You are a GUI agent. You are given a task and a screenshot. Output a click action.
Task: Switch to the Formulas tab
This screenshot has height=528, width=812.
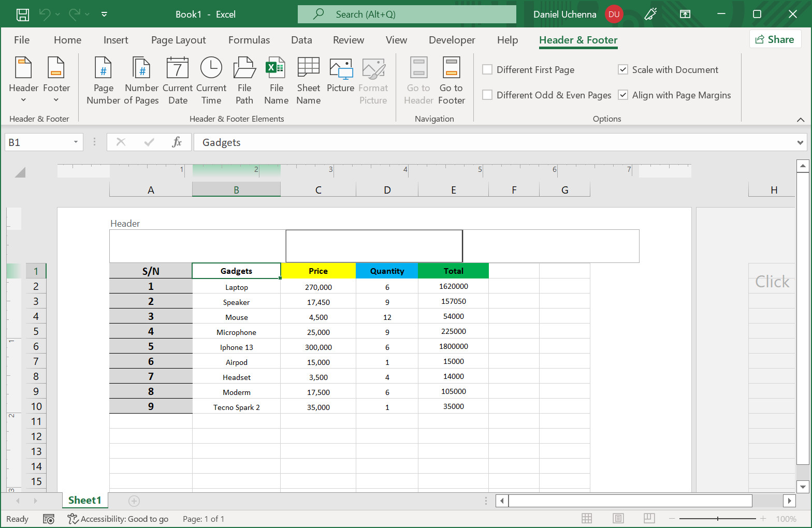(249, 40)
